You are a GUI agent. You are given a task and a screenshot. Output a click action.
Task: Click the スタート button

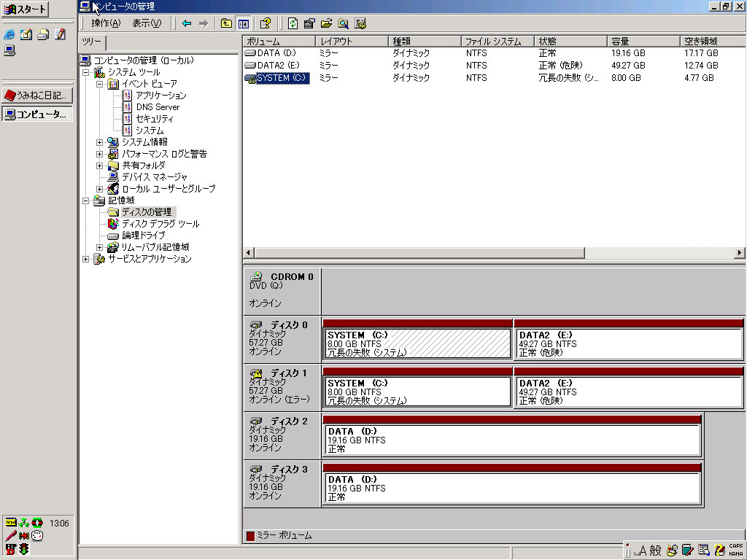25,9
